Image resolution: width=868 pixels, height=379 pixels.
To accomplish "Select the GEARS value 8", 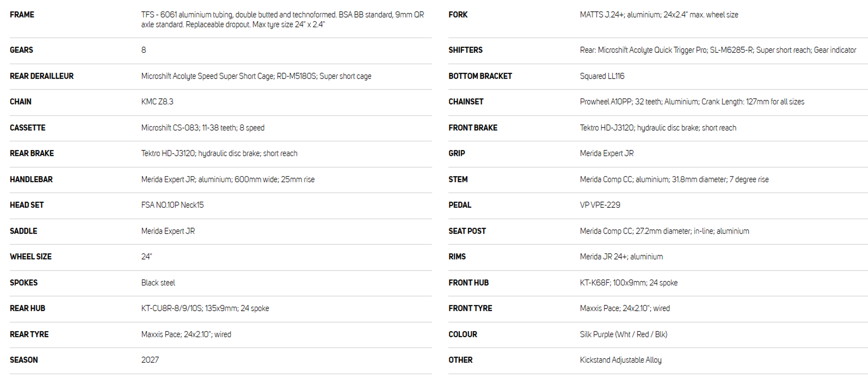I will pos(143,50).
